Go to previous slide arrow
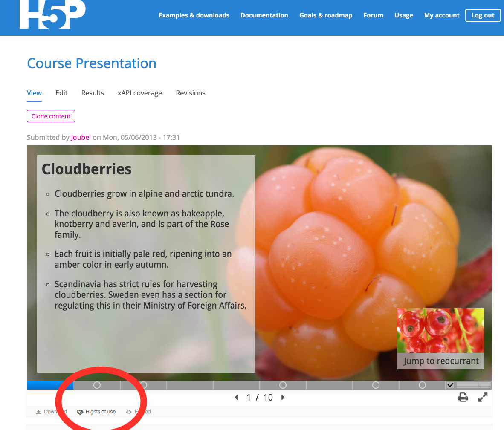This screenshot has height=430, width=504. pyautogui.click(x=237, y=398)
